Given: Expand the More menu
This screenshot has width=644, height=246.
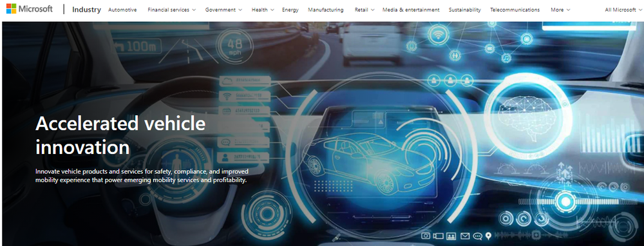Looking at the screenshot, I should pyautogui.click(x=560, y=10).
